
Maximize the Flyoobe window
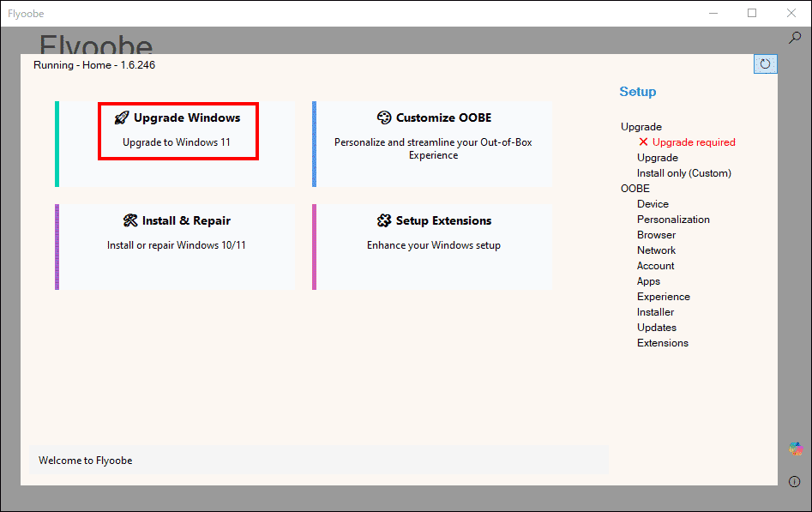[752, 14]
